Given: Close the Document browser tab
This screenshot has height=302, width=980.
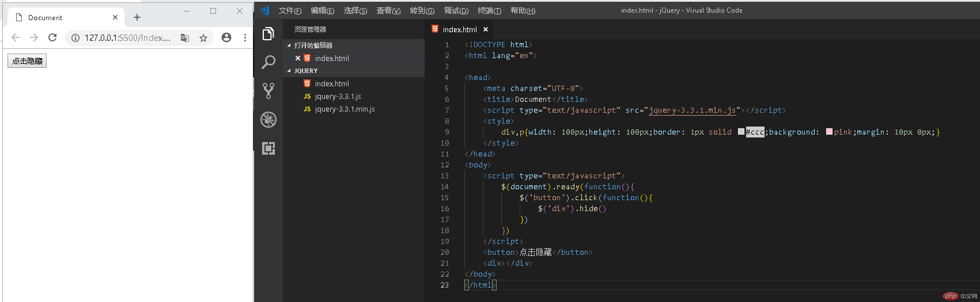Looking at the screenshot, I should [x=115, y=17].
